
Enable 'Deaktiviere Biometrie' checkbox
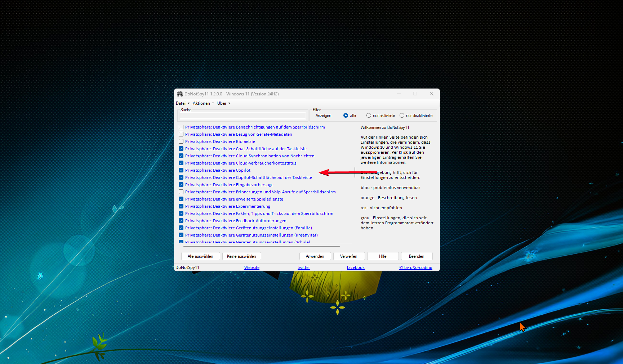181,141
